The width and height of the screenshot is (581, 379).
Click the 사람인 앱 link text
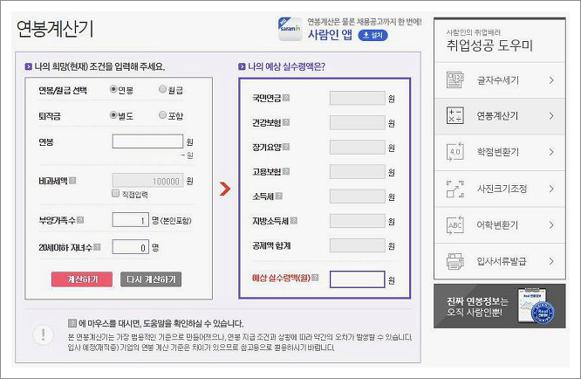click(x=330, y=34)
